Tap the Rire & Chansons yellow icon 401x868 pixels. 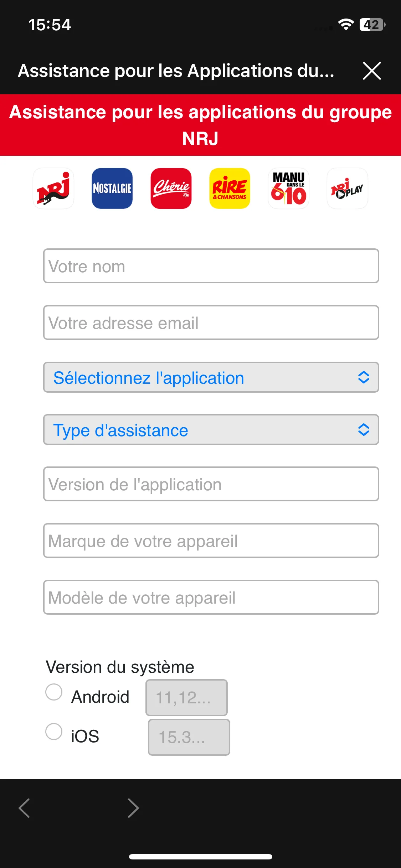[230, 188]
